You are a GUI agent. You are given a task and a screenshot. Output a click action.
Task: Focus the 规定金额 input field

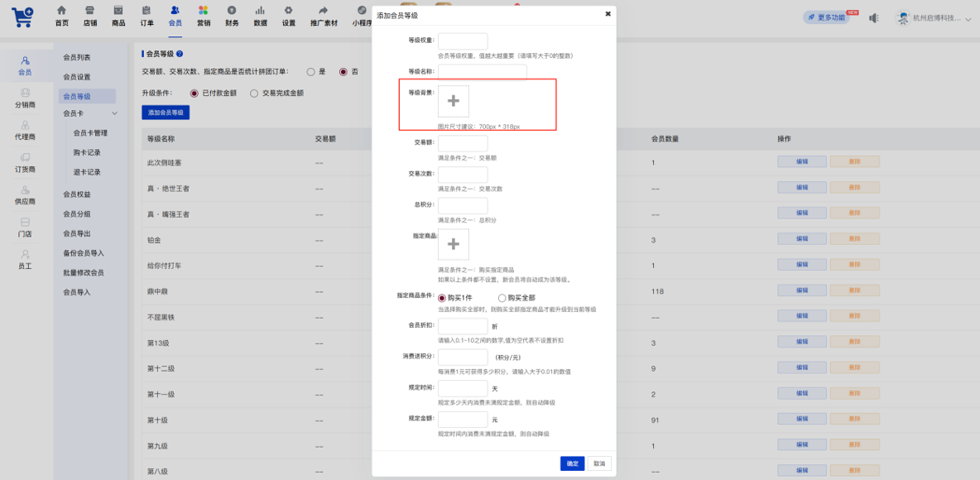[x=463, y=420]
